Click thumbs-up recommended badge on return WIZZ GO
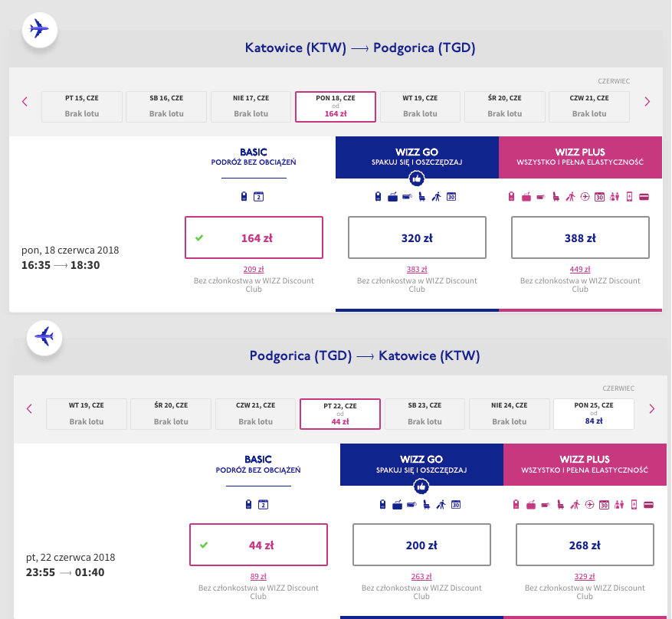Image resolution: width=672 pixels, height=619 pixels. click(x=421, y=486)
